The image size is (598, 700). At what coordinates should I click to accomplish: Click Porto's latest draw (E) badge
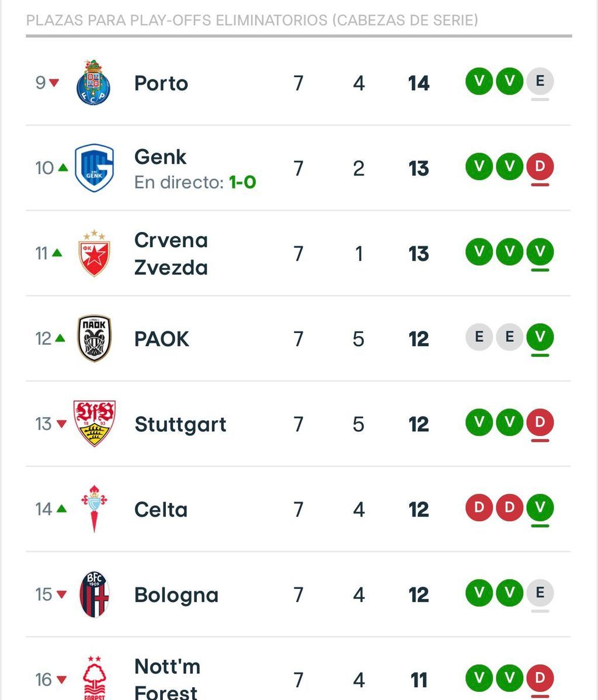(x=540, y=81)
